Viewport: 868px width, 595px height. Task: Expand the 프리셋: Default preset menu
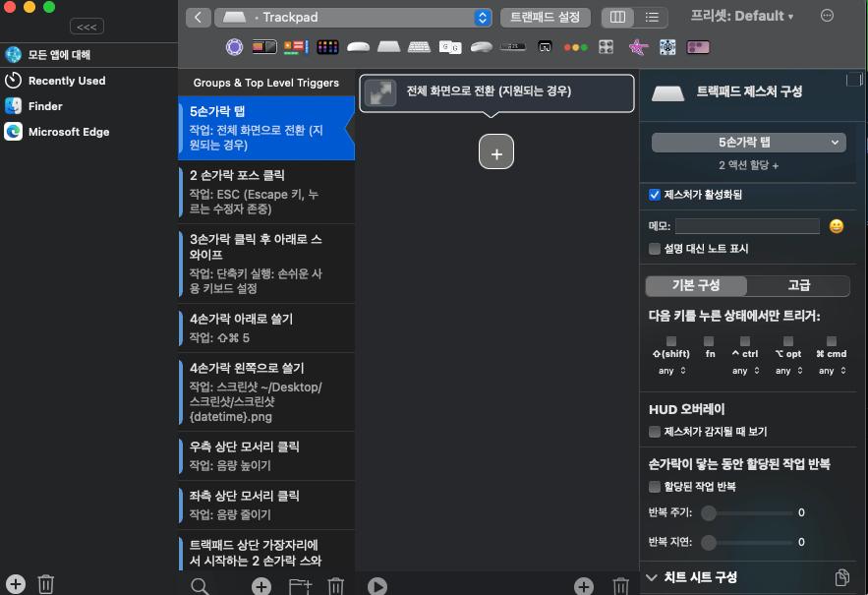coord(742,17)
